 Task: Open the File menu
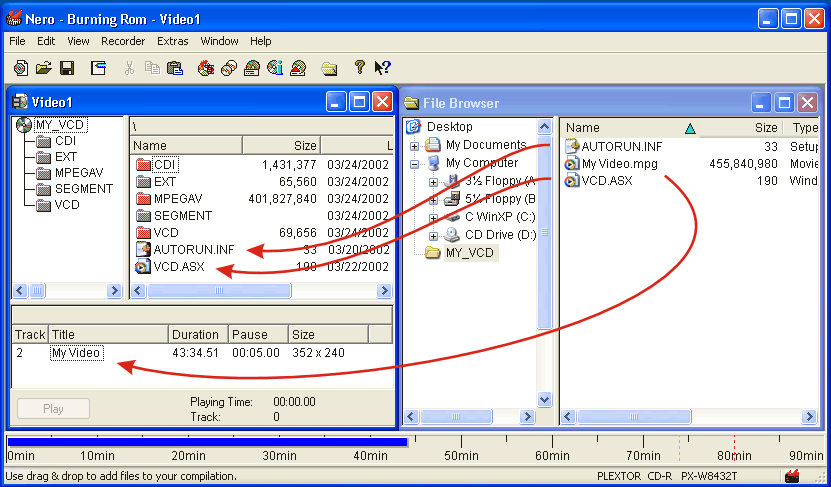17,41
